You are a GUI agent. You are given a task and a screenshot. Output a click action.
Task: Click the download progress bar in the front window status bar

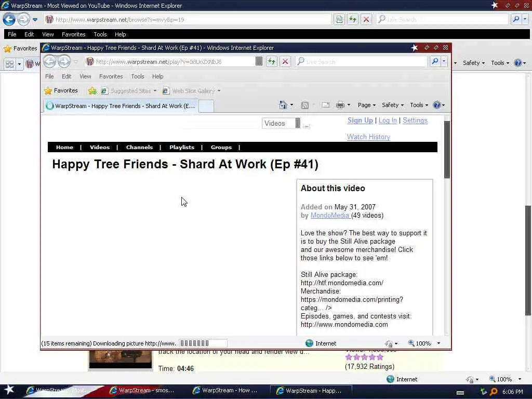coord(203,343)
